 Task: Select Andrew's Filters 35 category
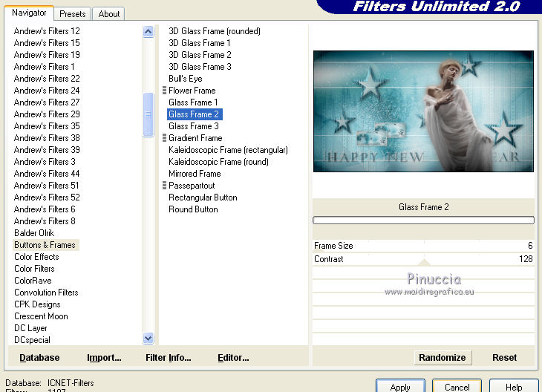pyautogui.click(x=47, y=125)
